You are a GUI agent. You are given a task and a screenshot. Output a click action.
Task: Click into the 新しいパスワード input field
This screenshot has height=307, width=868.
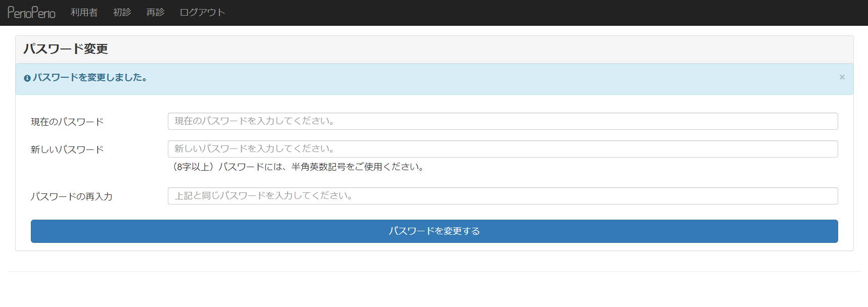[502, 149]
